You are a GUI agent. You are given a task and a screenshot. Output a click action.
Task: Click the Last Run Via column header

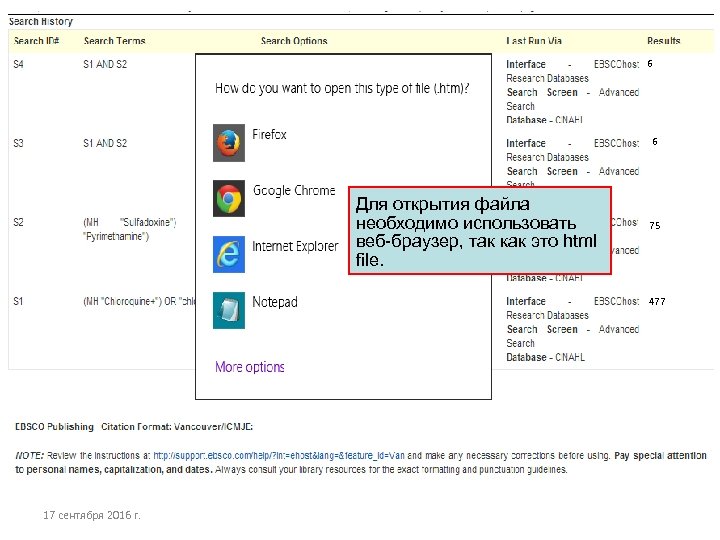point(534,41)
